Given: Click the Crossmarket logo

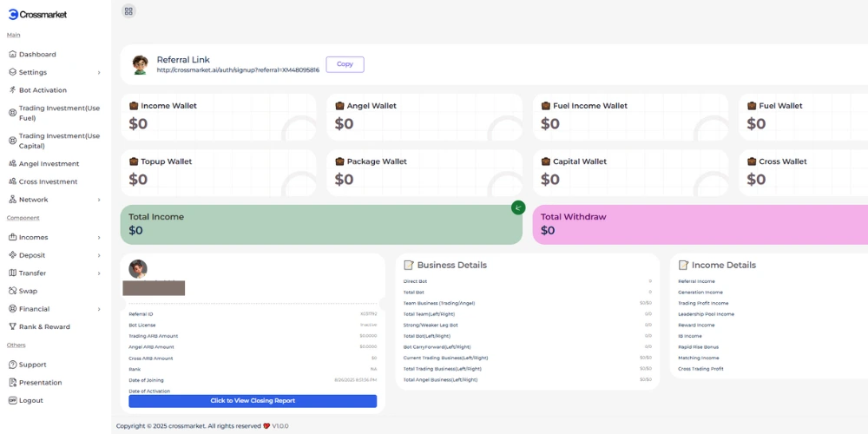Looking at the screenshot, I should tap(37, 15).
